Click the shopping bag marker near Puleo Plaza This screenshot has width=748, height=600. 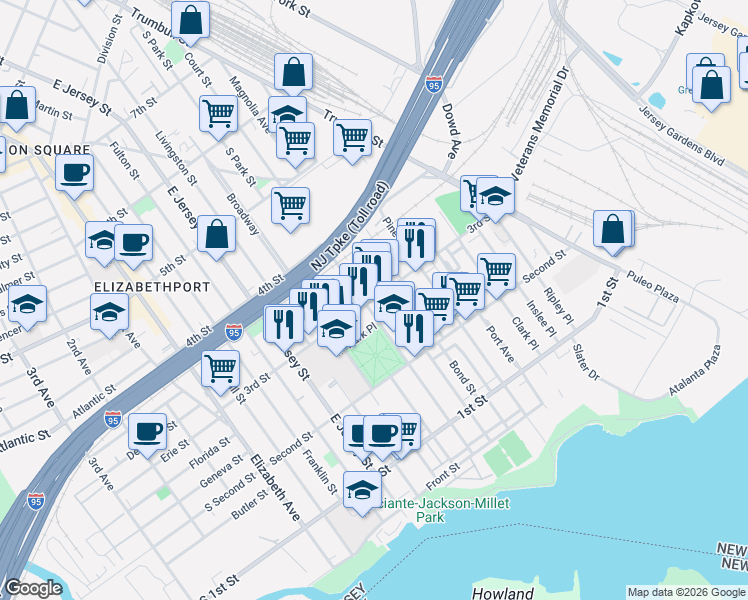[613, 232]
